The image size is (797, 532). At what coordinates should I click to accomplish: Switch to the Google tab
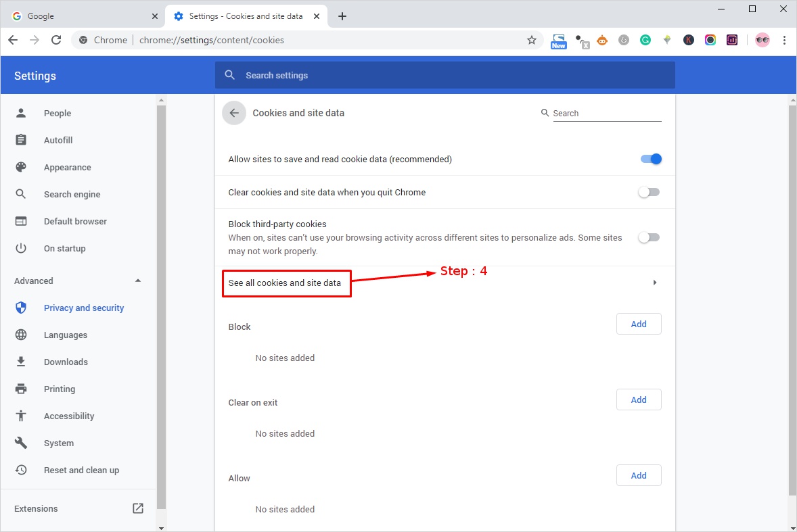click(x=81, y=16)
